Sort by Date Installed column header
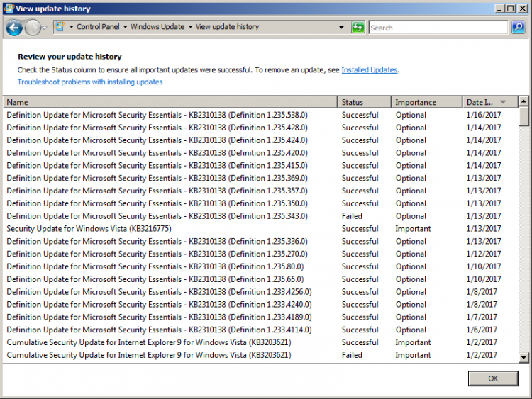The height and width of the screenshot is (399, 532). tap(490, 102)
